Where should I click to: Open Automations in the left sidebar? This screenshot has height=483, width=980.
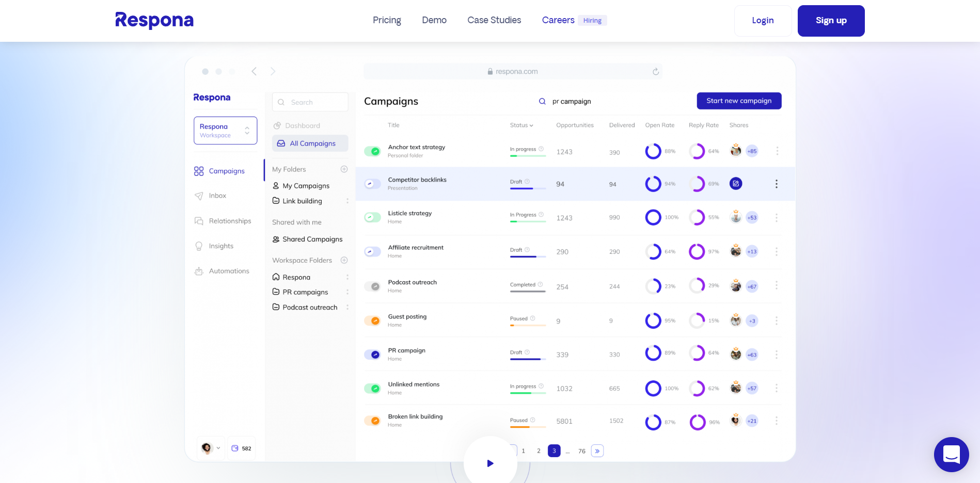(x=222, y=271)
